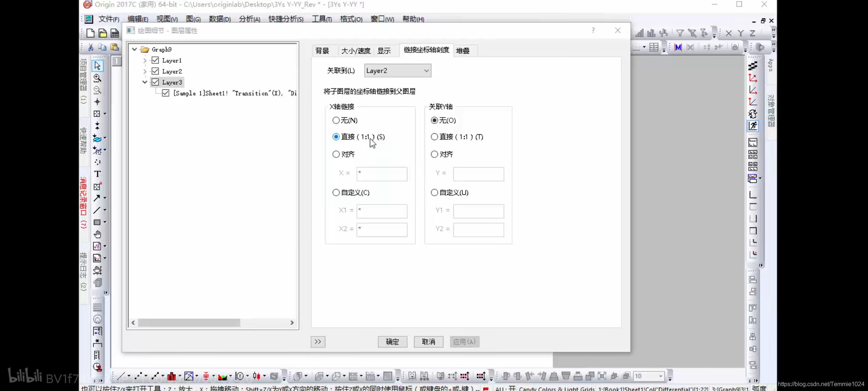Uncheck the Layer2 checkbox

[156, 71]
